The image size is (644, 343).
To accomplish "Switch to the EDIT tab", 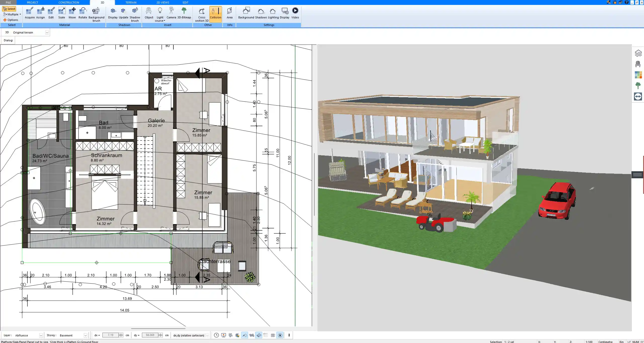I will (x=185, y=2).
